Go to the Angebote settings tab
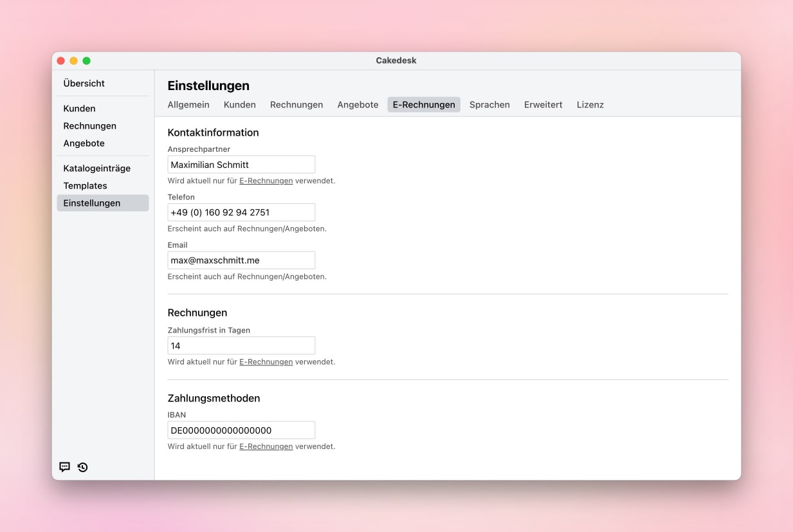The width and height of the screenshot is (793, 532). 358,105
